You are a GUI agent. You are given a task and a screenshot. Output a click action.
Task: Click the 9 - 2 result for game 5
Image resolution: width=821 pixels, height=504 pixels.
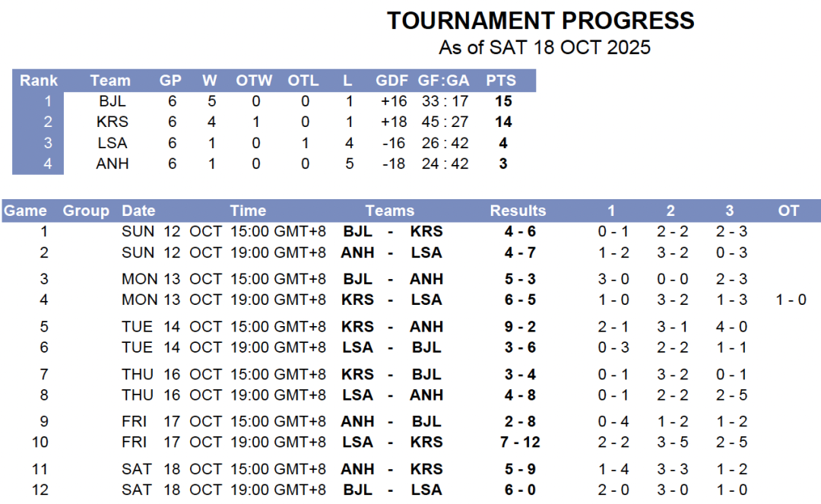tap(520, 327)
